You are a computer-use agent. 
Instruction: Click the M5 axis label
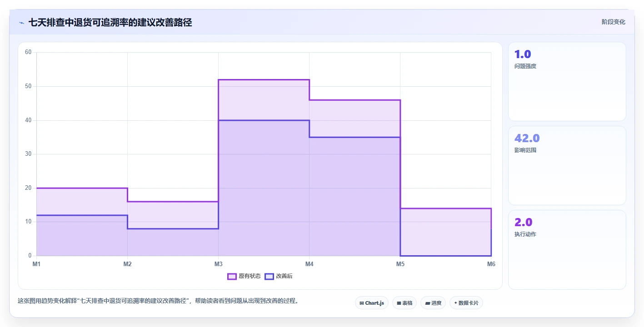pos(400,264)
